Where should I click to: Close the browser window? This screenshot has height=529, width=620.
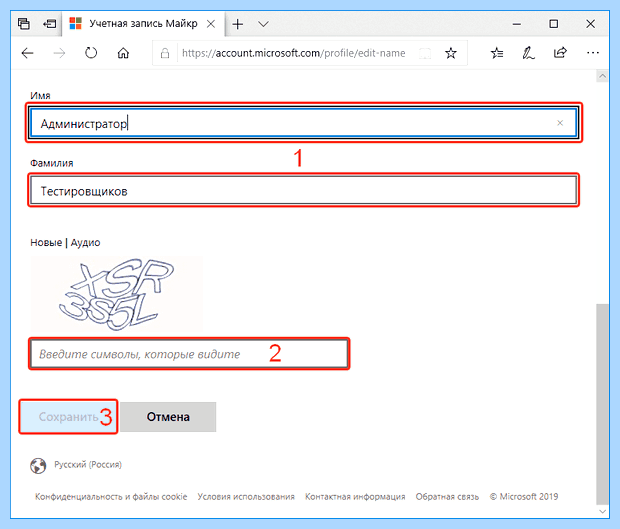(x=590, y=24)
